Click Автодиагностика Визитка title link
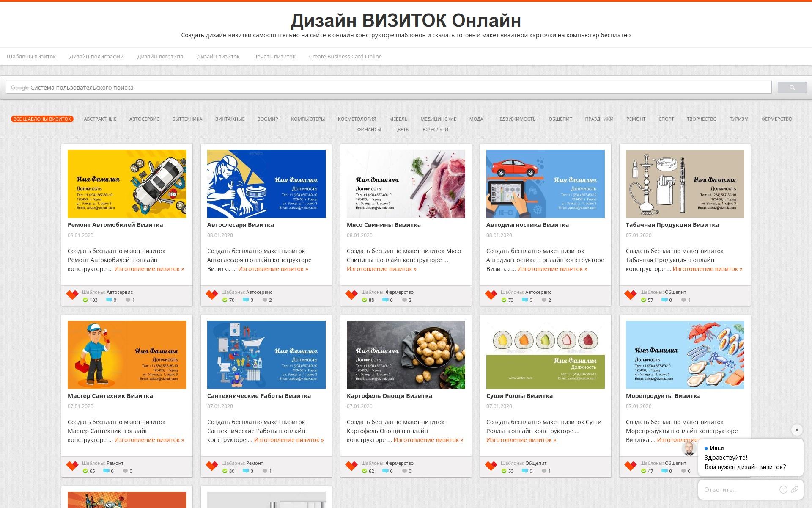The width and height of the screenshot is (812, 508). tap(527, 225)
